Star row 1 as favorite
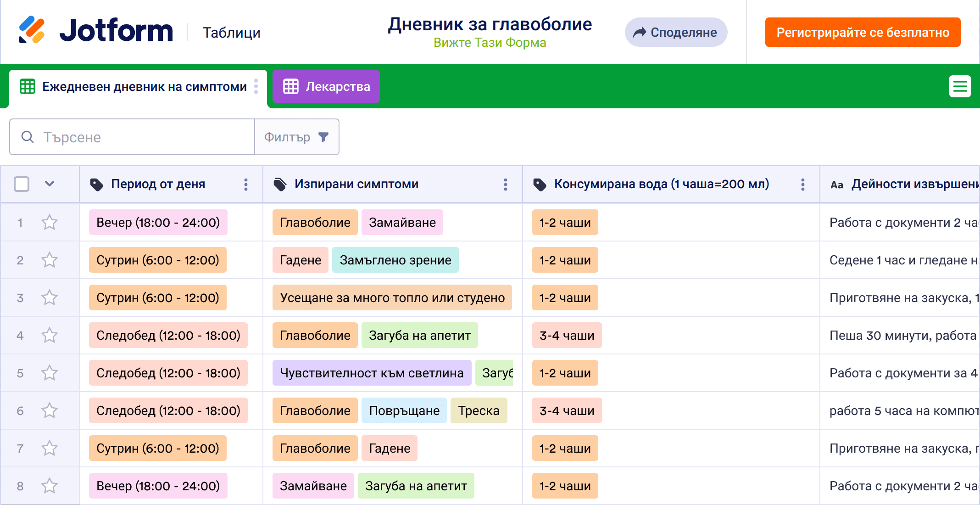This screenshot has height=505, width=980. pos(50,223)
